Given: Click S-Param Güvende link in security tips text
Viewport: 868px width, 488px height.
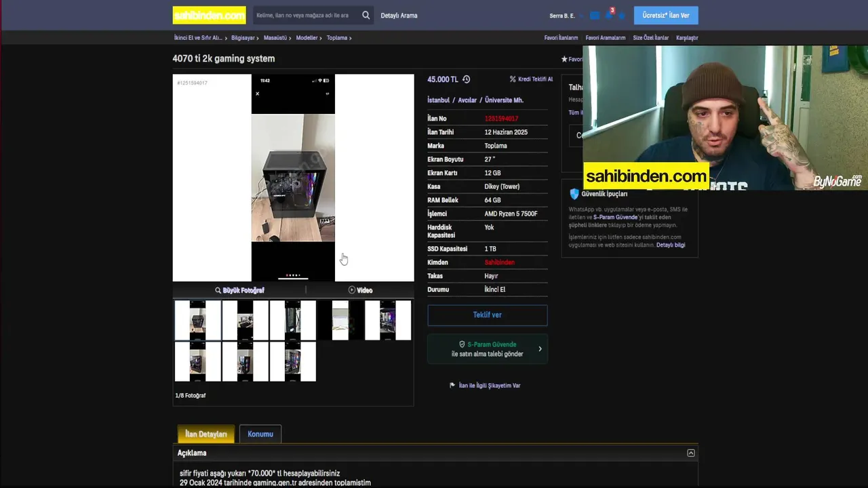Looking at the screenshot, I should pos(615,217).
